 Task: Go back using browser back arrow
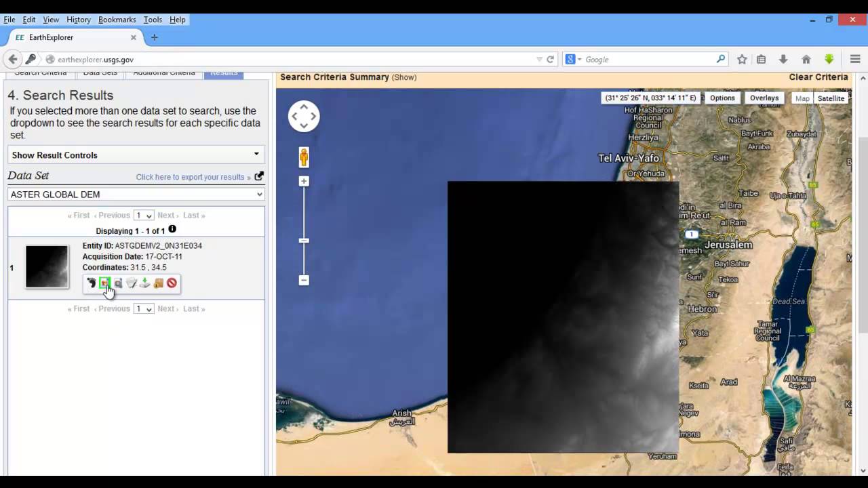point(13,60)
